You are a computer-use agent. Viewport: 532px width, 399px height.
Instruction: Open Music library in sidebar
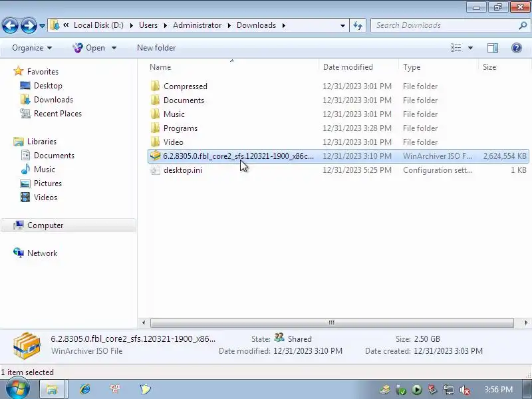(x=44, y=170)
